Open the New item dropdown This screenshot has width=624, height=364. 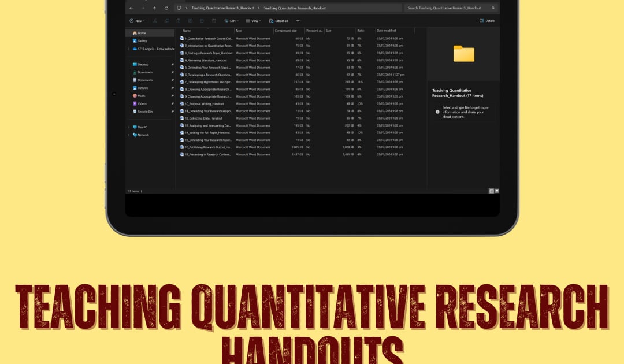pyautogui.click(x=138, y=20)
